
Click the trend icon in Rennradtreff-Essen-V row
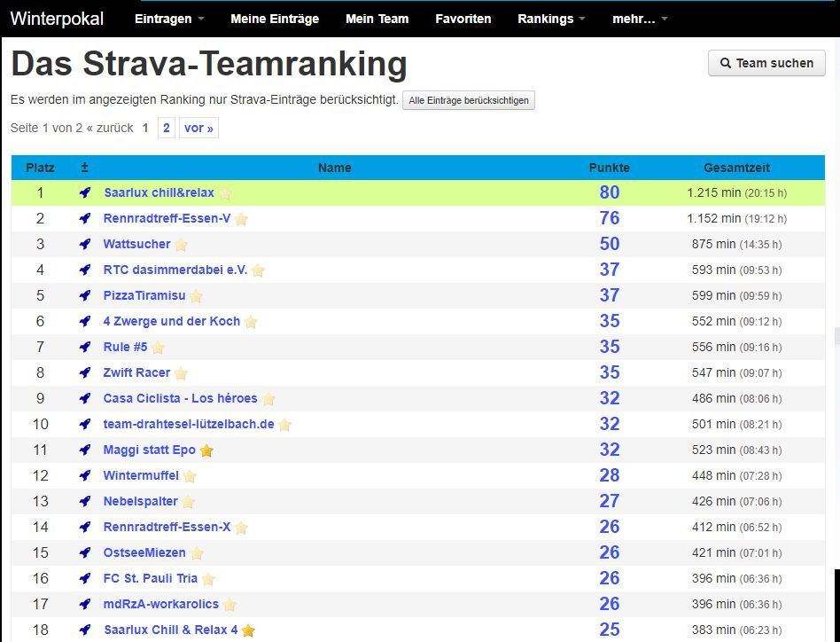[85, 219]
